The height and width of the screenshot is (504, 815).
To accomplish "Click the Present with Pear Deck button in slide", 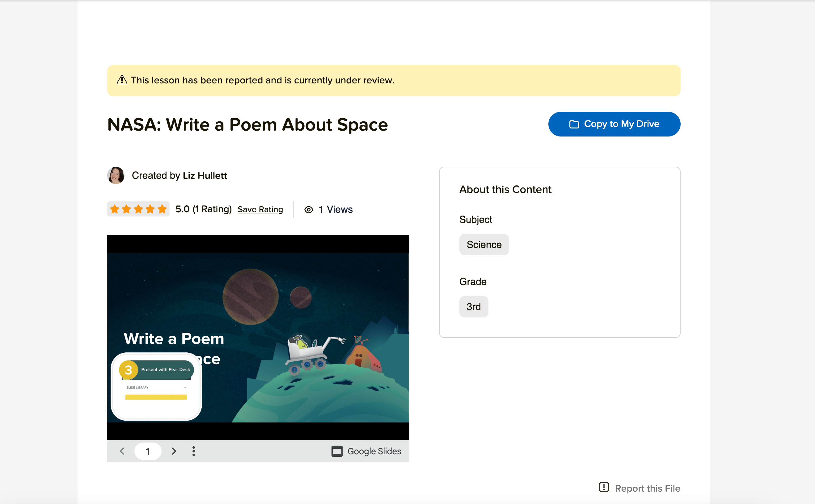I will click(x=157, y=370).
